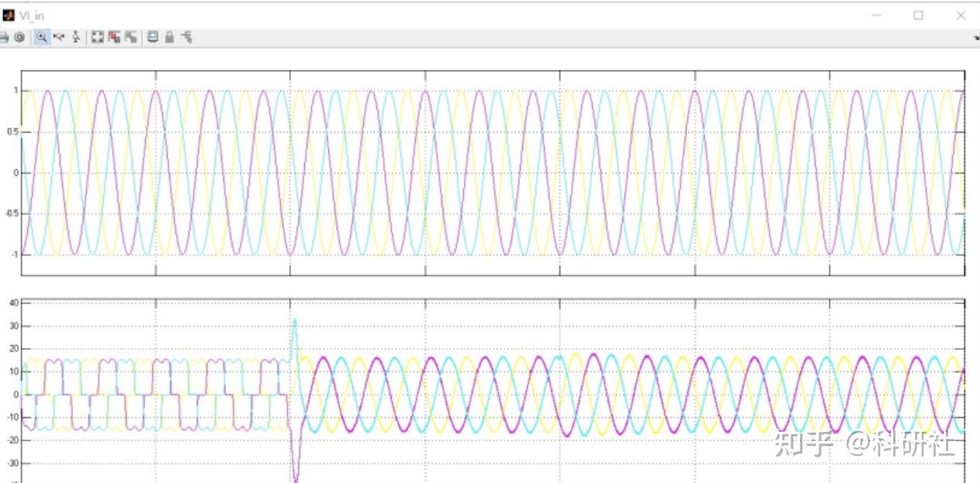Select the Zoom X-axis tool

(x=58, y=36)
